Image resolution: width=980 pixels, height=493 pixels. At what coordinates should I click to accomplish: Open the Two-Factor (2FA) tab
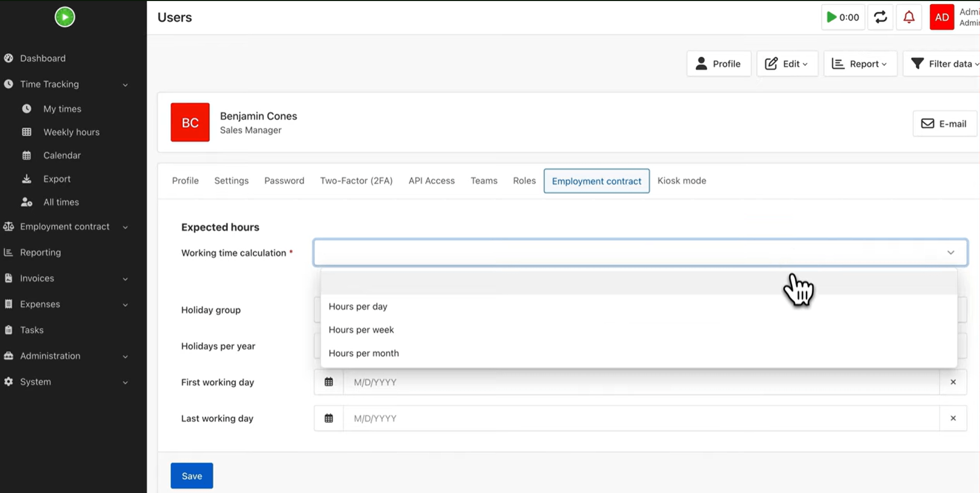(356, 181)
